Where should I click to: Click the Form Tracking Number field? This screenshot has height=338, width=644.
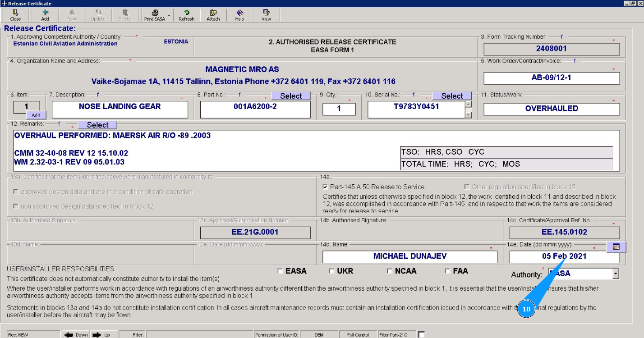coord(551,49)
